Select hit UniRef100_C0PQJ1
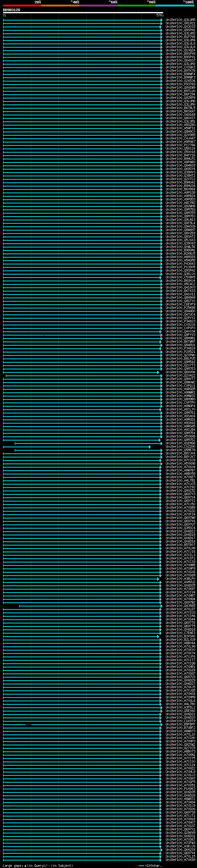This screenshot has width=197, height=868. pyautogui.click(x=180, y=386)
